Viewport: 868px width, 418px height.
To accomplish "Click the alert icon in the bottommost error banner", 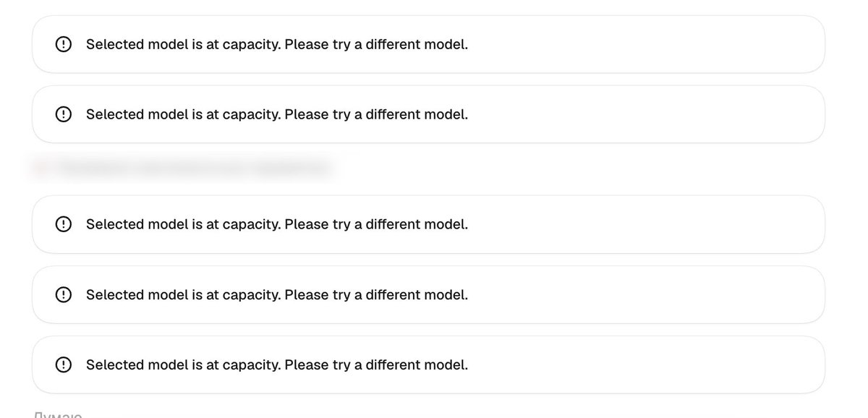I will 64,364.
